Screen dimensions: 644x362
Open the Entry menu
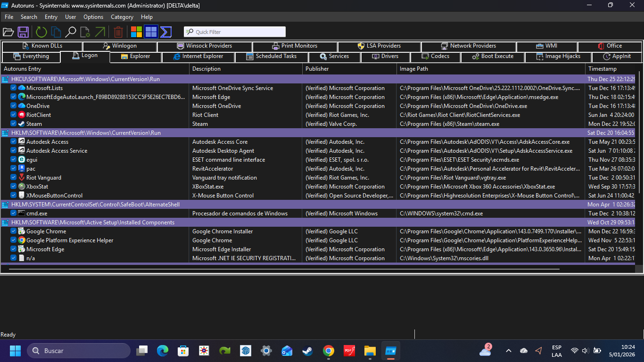pyautogui.click(x=51, y=17)
